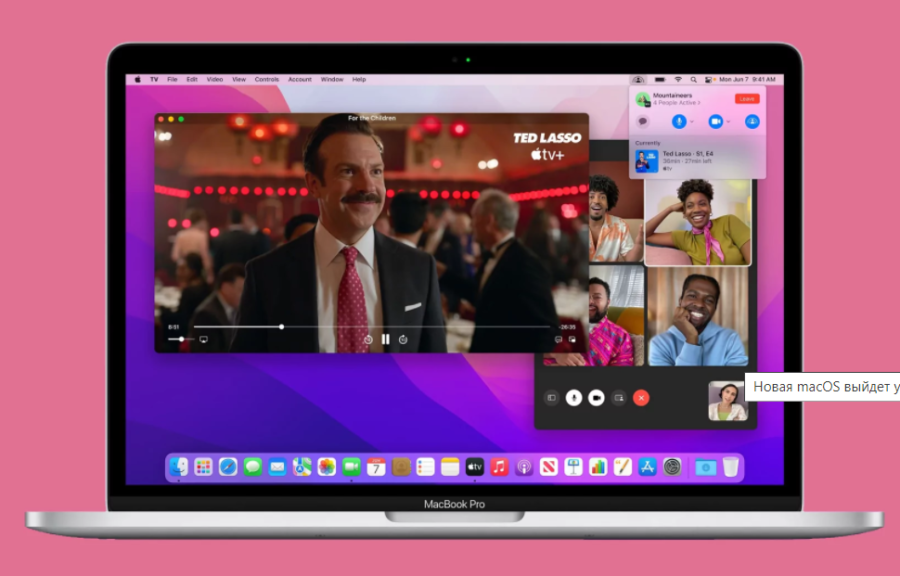
Task: Open subtitles options in video player
Action: (558, 340)
